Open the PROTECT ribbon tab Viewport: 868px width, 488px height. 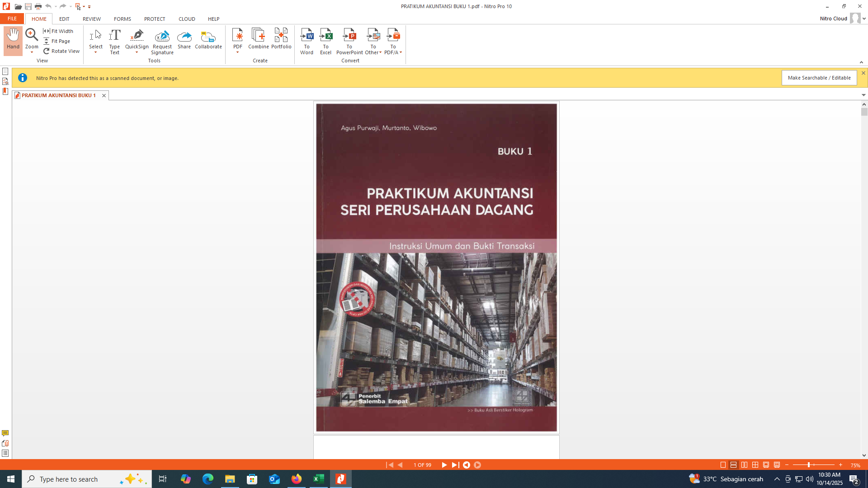coord(154,19)
